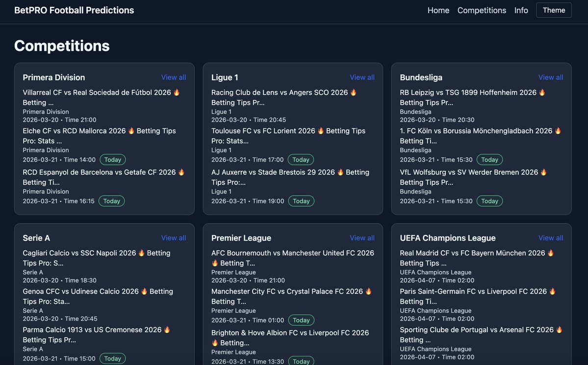Open the Home navigation link
Screen dimensions: 588x365
[x=438, y=10]
